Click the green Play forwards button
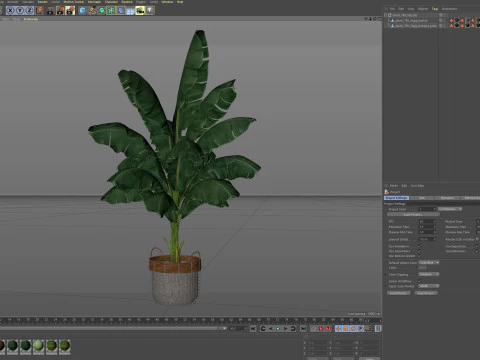This screenshot has height=360, width=480. 278,329
